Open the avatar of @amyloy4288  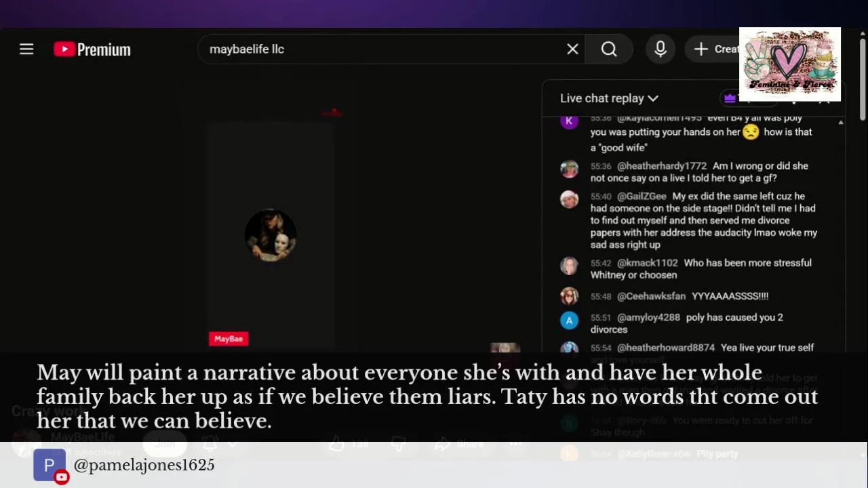(x=569, y=321)
